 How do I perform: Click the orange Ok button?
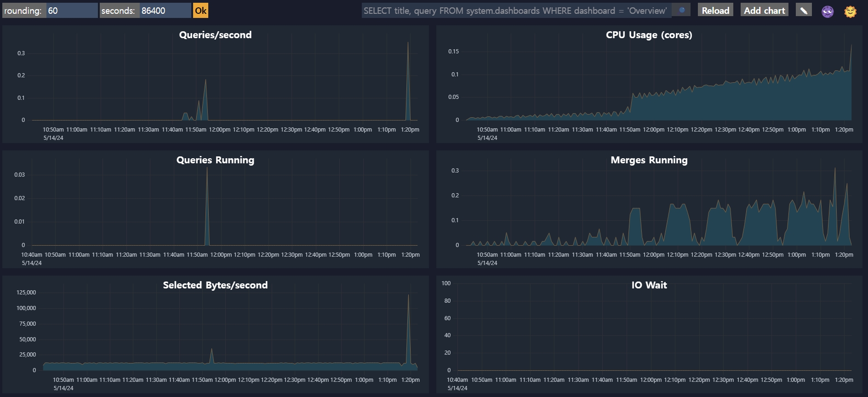pyautogui.click(x=200, y=11)
